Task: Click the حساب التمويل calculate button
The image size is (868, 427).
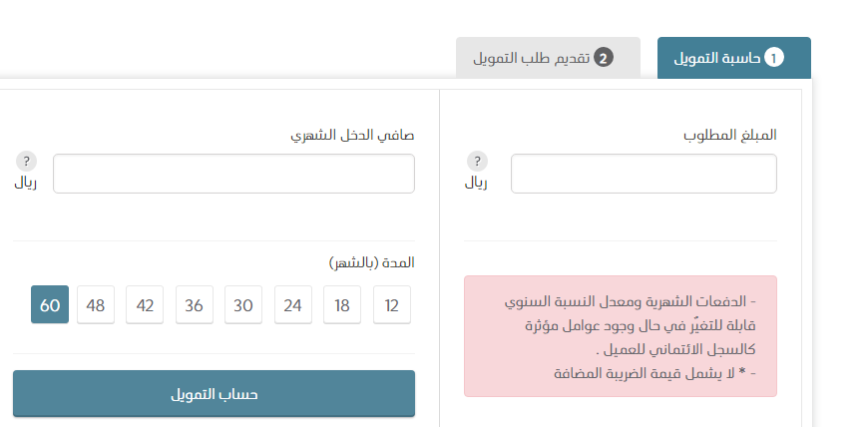Action: (214, 394)
